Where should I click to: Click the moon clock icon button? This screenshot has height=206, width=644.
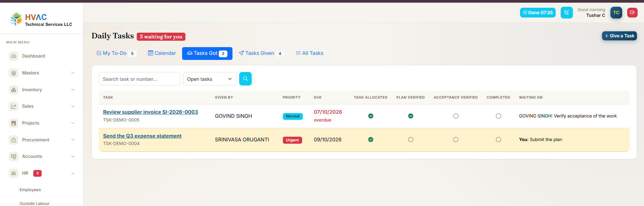[566, 13]
